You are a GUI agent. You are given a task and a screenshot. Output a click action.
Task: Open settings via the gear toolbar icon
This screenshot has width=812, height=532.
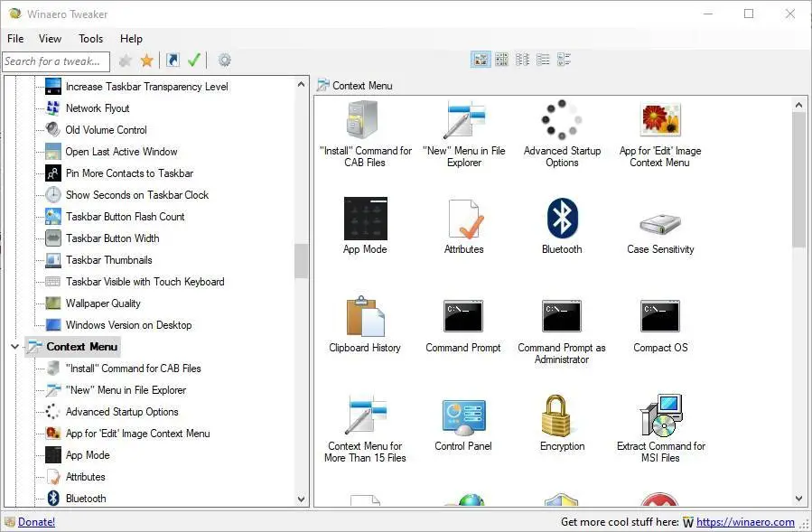click(x=224, y=61)
